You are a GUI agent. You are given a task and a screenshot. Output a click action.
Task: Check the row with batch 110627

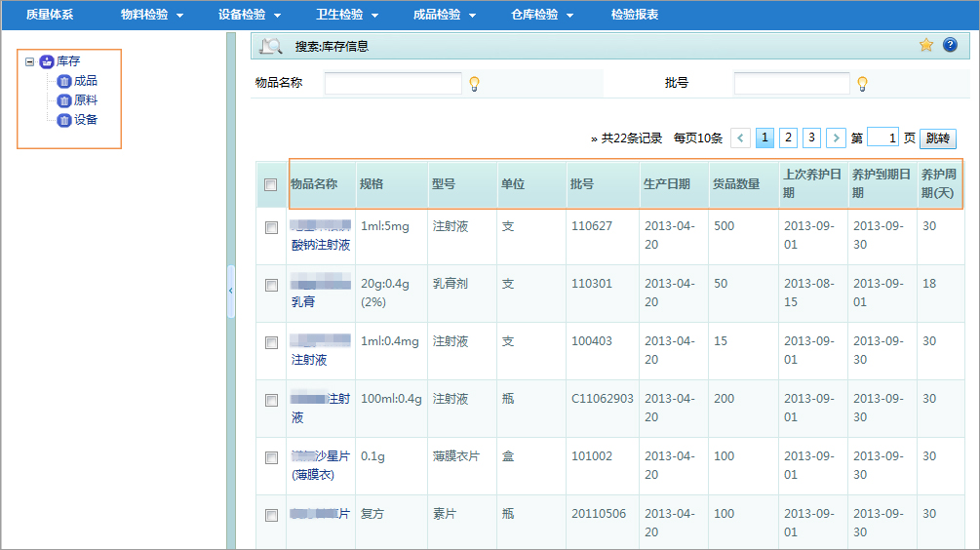click(271, 228)
